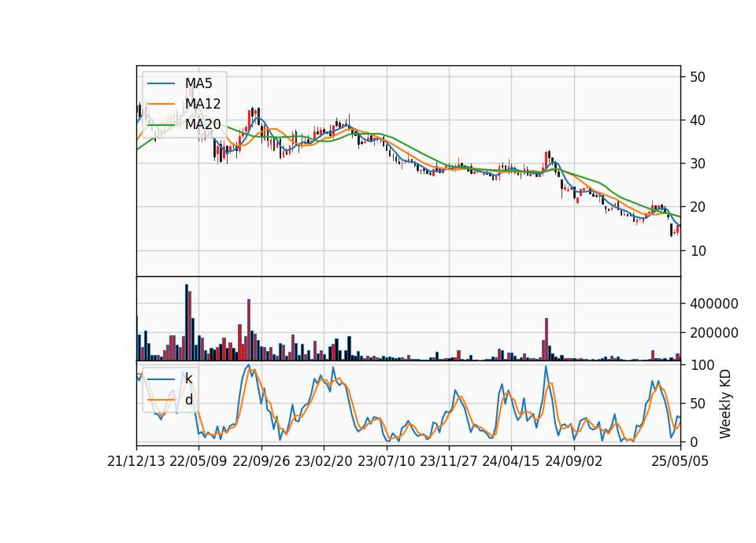Click the d legend label in KD panel
This screenshot has width=756, height=543.
pos(188,400)
